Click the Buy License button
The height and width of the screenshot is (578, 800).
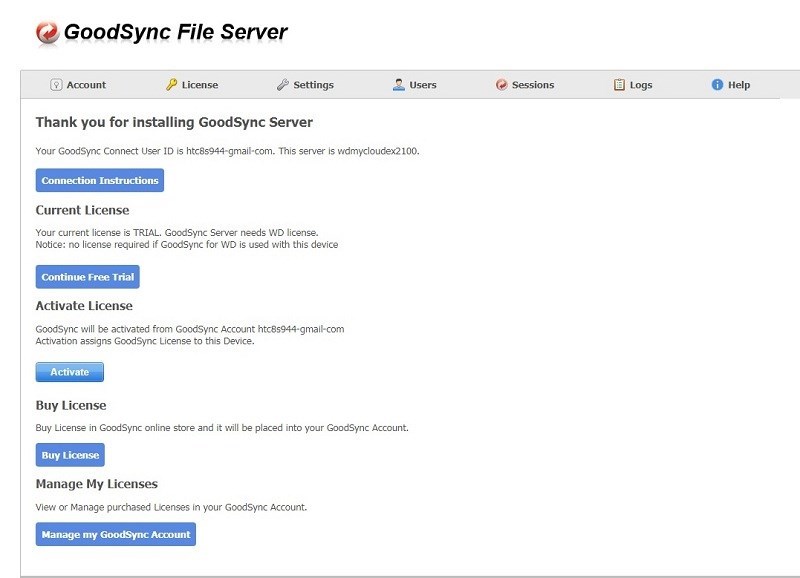(x=70, y=454)
